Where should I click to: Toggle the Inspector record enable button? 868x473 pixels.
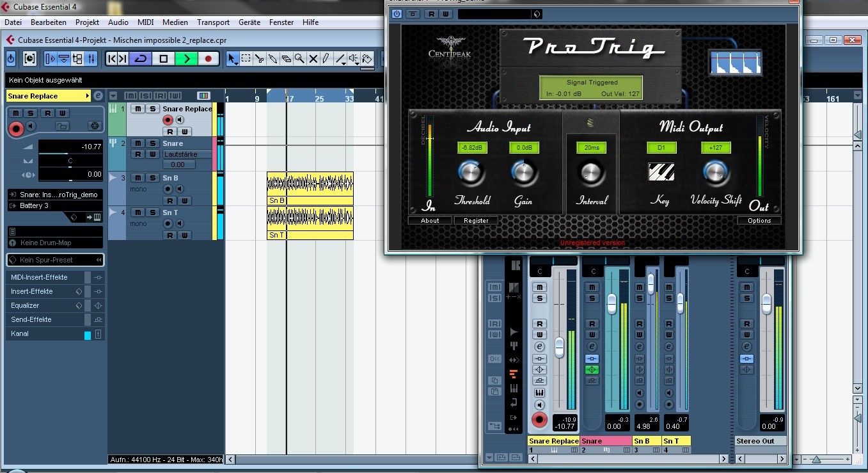click(16, 129)
